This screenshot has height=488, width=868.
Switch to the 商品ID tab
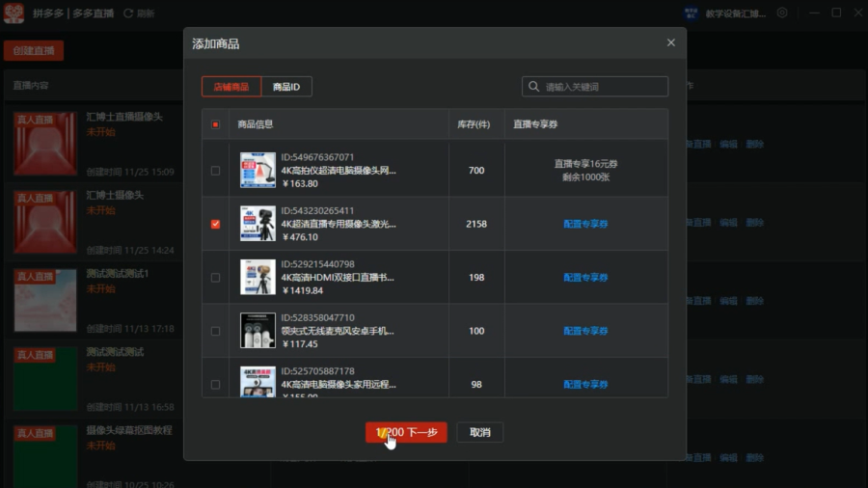point(286,87)
